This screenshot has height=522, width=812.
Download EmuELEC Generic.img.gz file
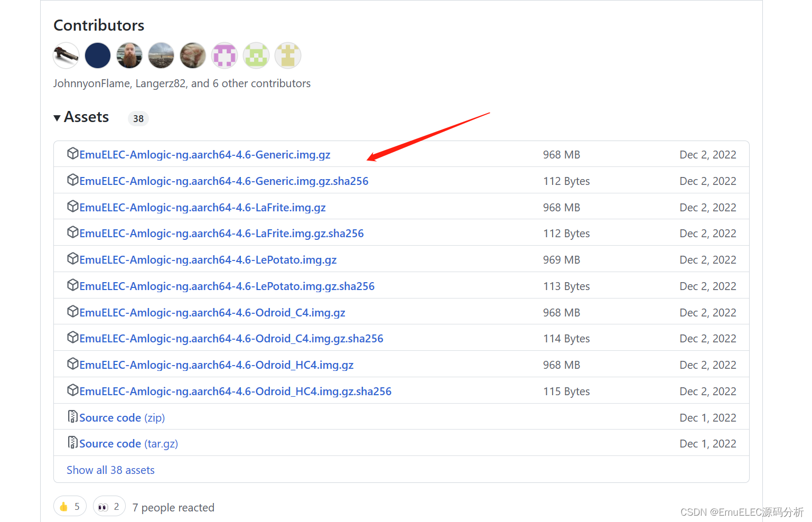point(205,155)
